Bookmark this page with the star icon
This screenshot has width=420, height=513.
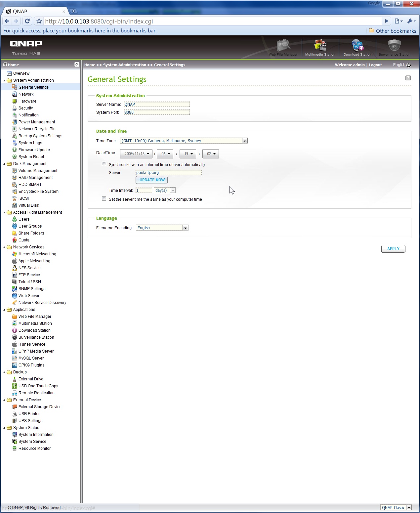tap(39, 21)
